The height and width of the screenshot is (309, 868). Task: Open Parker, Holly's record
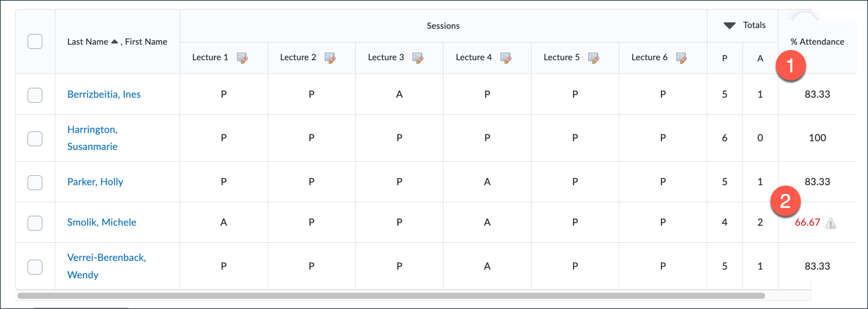(x=95, y=182)
